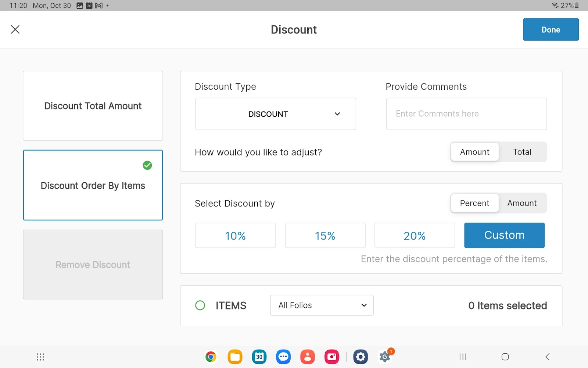Switch adjustment mode to Total
The image size is (588, 368).
(x=522, y=152)
